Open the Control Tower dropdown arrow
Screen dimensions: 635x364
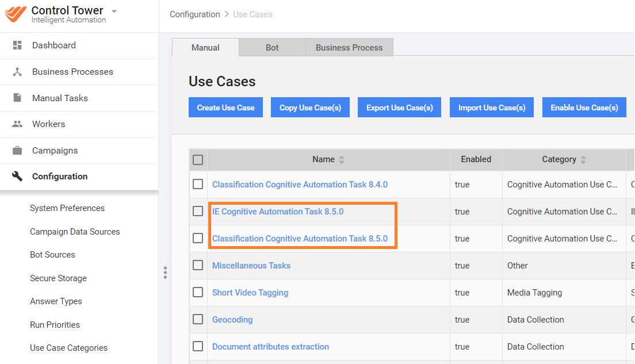coord(114,12)
